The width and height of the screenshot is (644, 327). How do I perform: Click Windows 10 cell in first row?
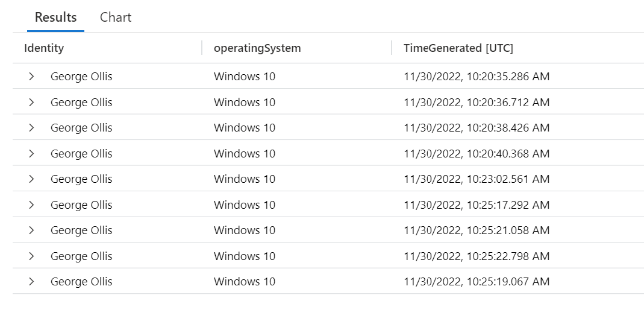point(245,77)
